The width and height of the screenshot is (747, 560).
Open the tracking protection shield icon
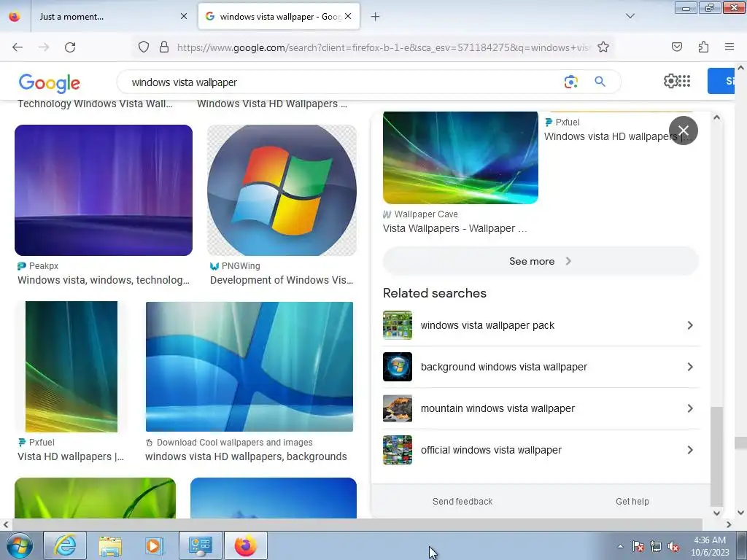click(x=144, y=47)
